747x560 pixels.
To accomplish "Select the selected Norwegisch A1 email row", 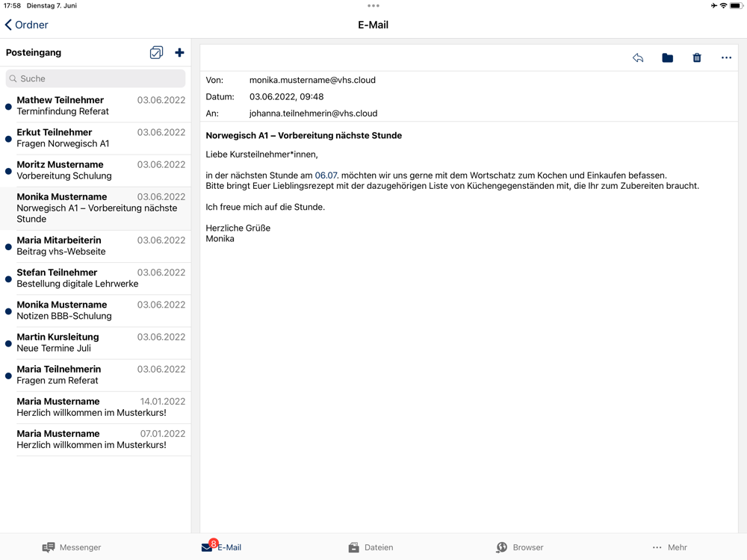I will pyautogui.click(x=96, y=208).
